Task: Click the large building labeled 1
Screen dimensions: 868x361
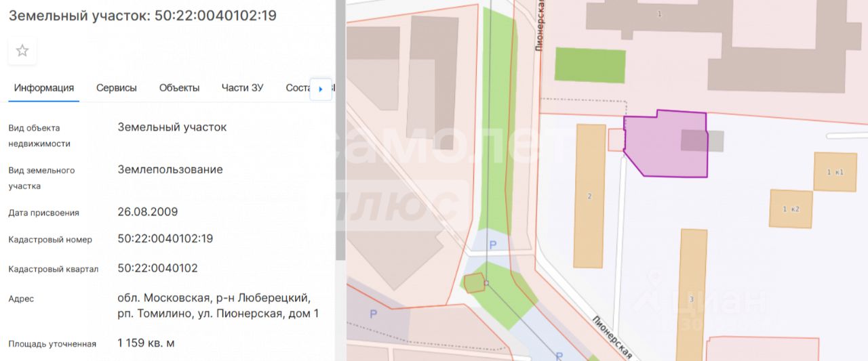Action: [659, 15]
